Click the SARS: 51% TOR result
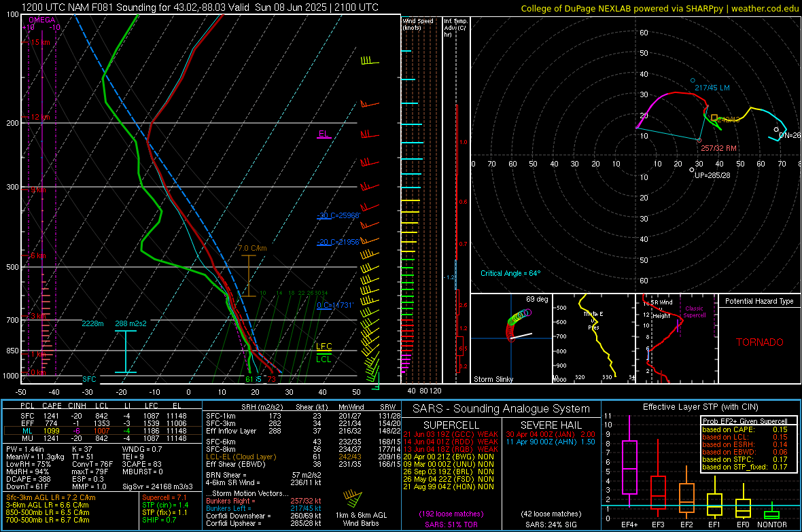 [451, 525]
